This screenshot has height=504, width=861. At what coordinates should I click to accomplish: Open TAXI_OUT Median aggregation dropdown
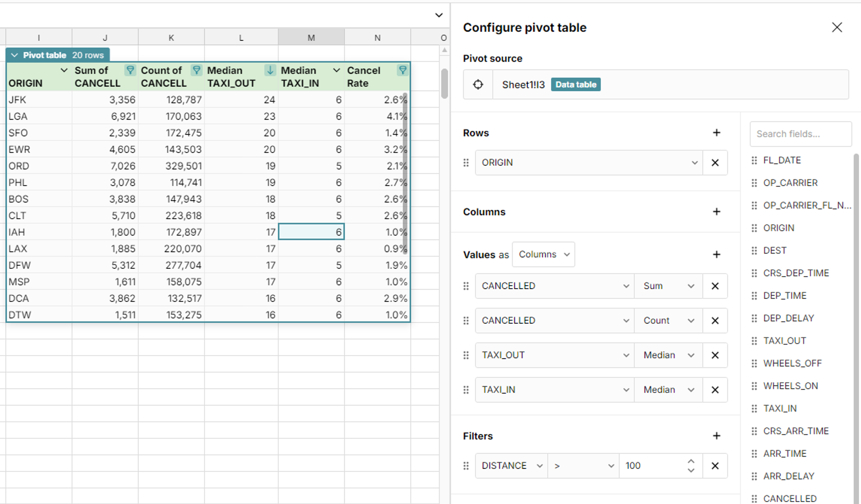point(668,355)
